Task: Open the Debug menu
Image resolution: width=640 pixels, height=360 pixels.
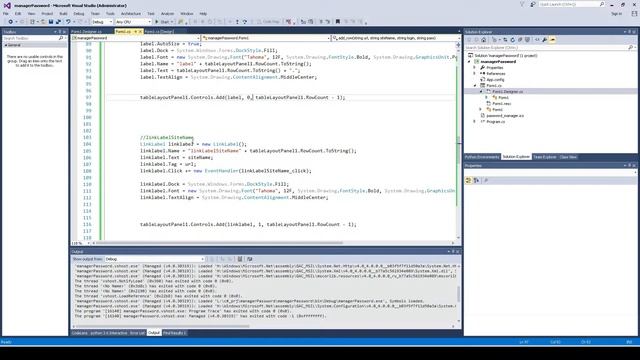Action: click(x=79, y=13)
